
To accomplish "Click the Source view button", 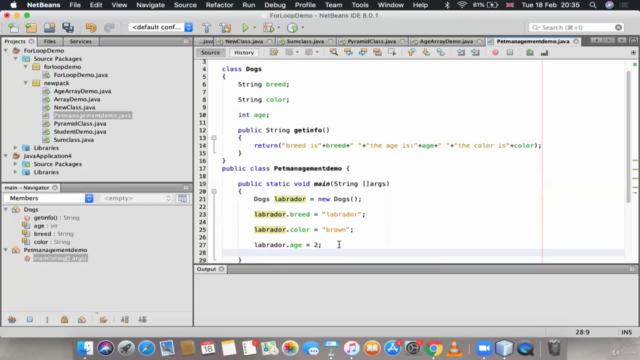I will (x=210, y=52).
